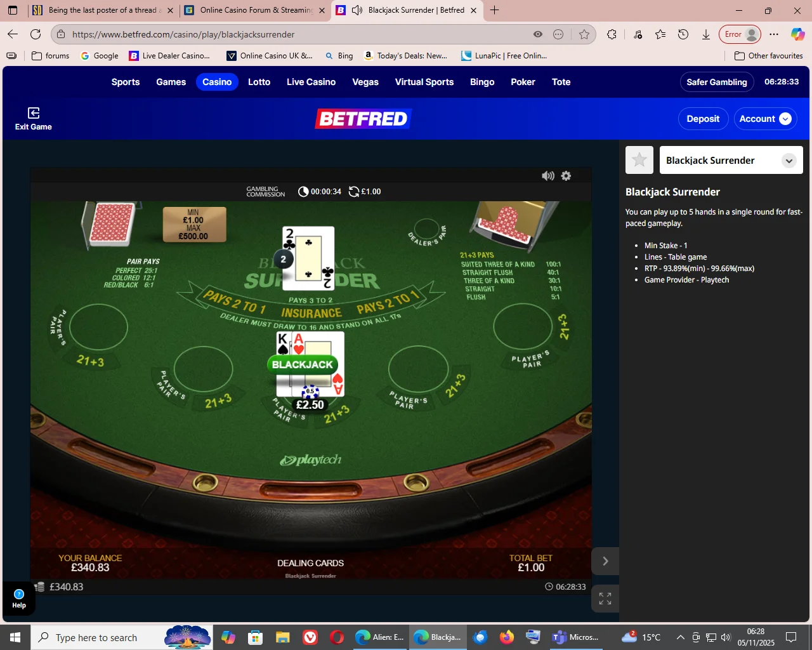Open the forums bookmark folder

tap(50, 56)
